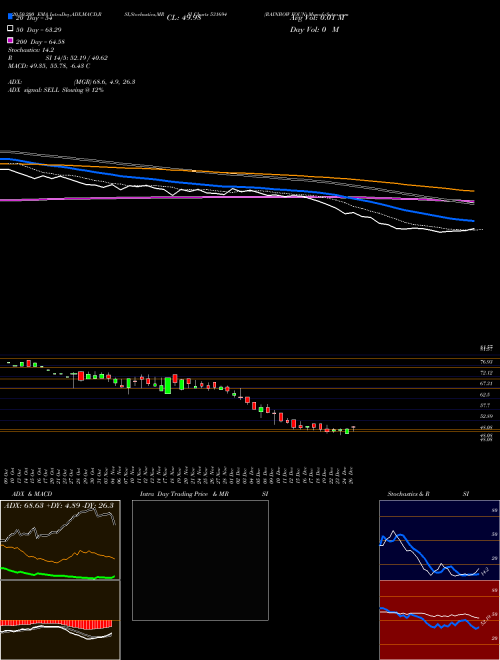The image size is (500, 660).
Task: Select the '50 Day - 68.29' legend text
Action: (x=38, y=30)
